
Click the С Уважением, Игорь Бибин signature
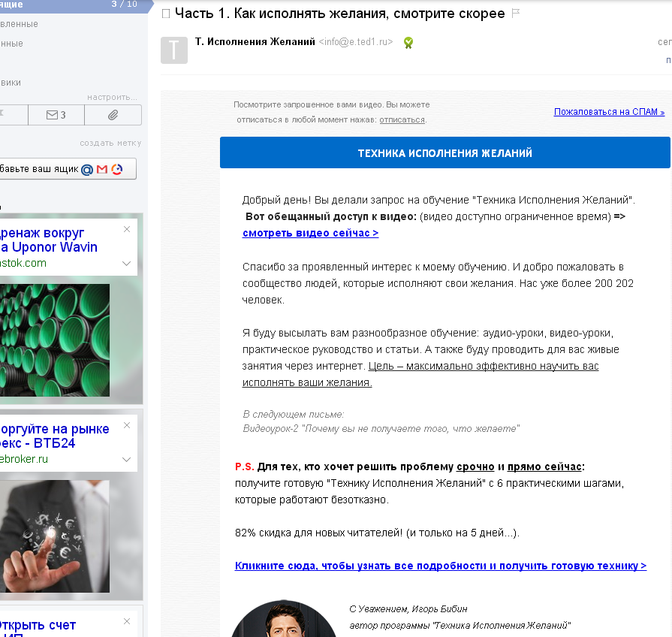click(408, 608)
